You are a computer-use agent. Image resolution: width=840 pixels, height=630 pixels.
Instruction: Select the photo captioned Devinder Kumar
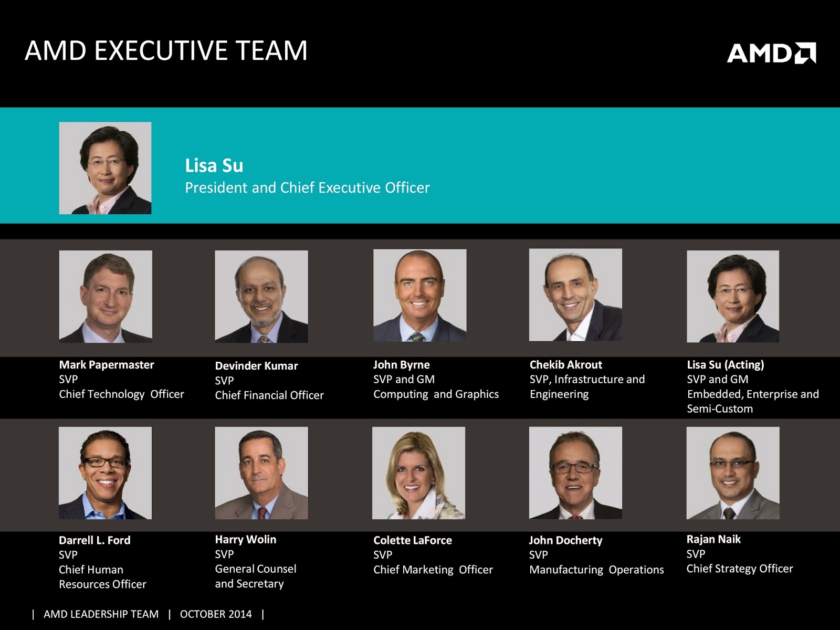pyautogui.click(x=261, y=297)
